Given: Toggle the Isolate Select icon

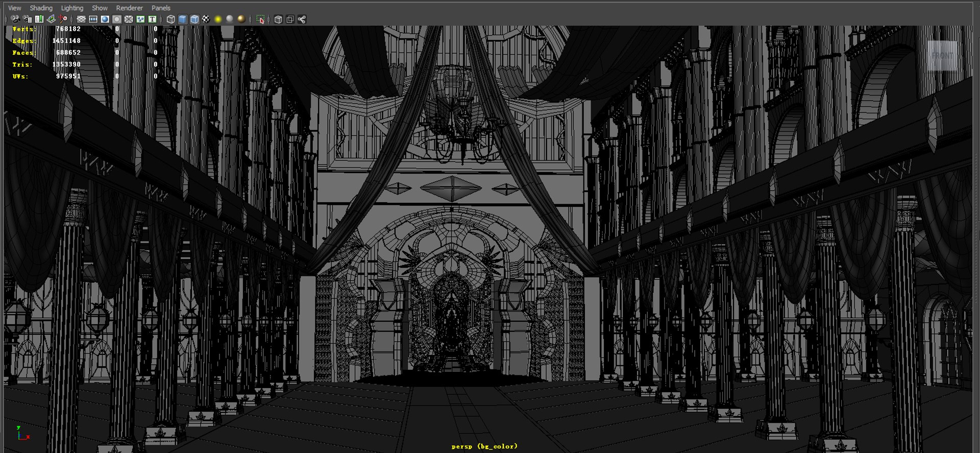Looking at the screenshot, I should coord(260,19).
